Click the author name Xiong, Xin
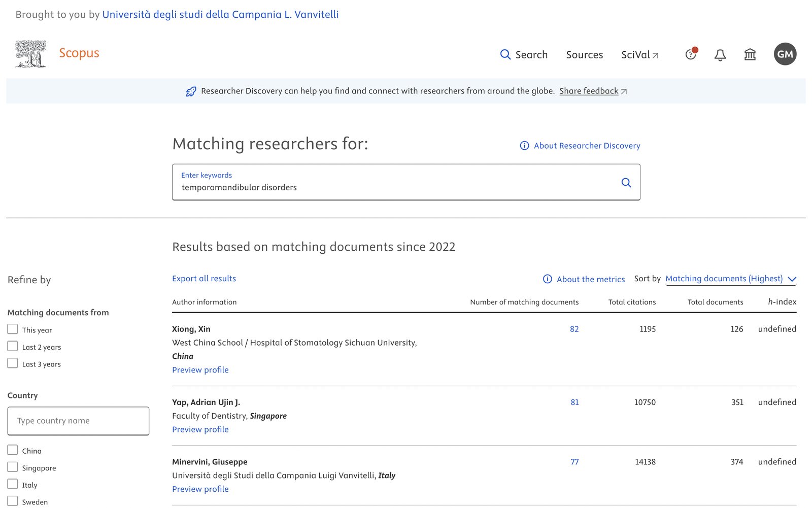The image size is (812, 508). click(191, 329)
